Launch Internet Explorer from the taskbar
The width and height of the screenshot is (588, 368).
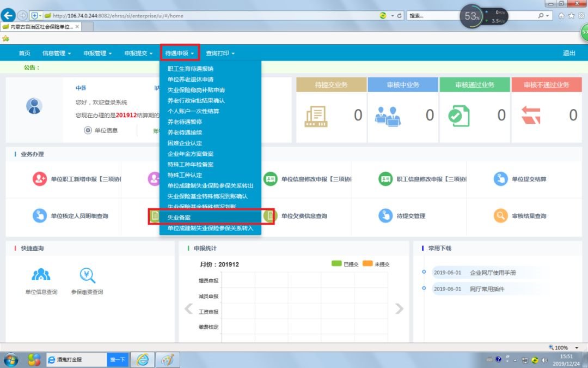click(x=143, y=360)
